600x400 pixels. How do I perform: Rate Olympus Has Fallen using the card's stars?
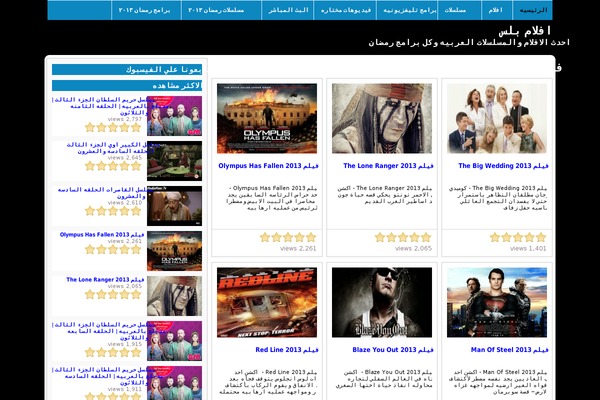[288, 237]
